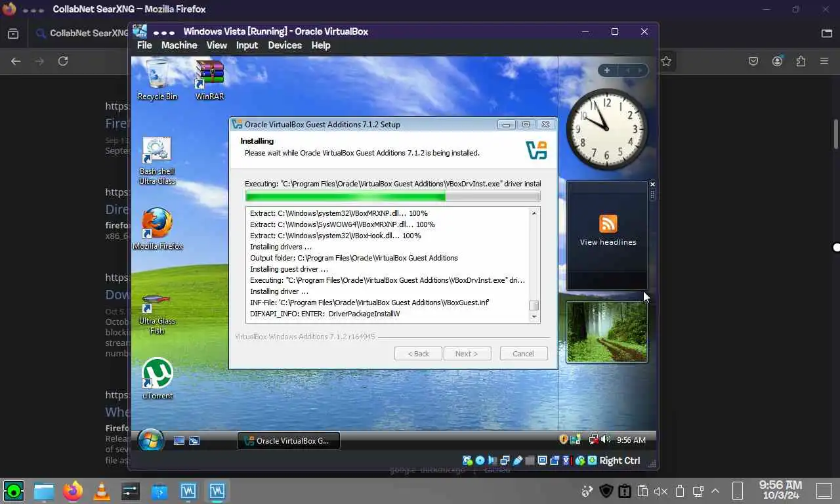This screenshot has height=504, width=840.
Task: Open the Recycle Bin desktop icon
Action: pyautogui.click(x=157, y=79)
